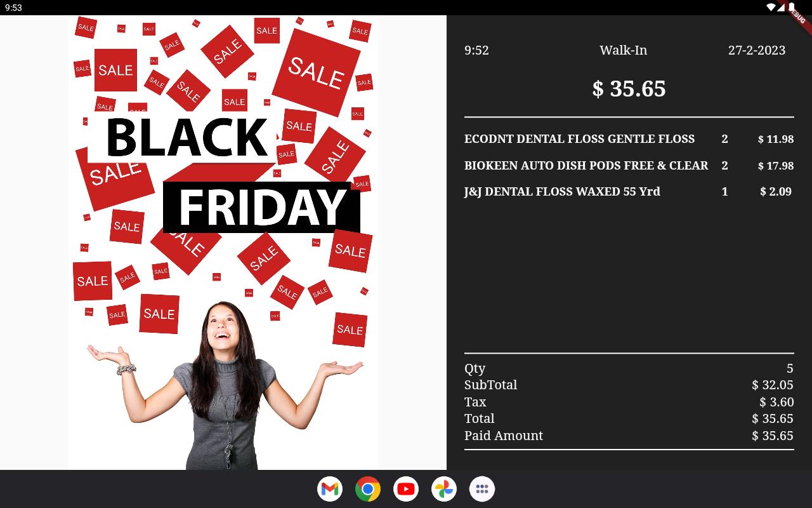Click the status bar clock showing 9:53
The height and width of the screenshot is (508, 812).
tap(13, 8)
